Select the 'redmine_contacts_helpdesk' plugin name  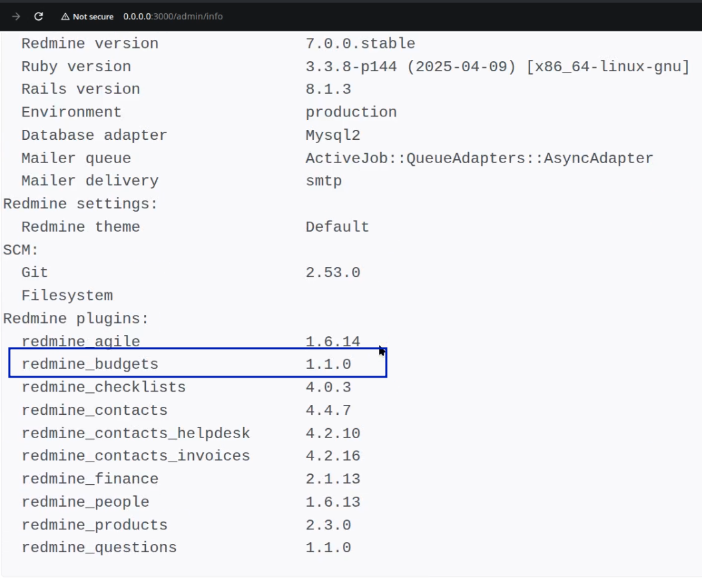click(x=136, y=433)
